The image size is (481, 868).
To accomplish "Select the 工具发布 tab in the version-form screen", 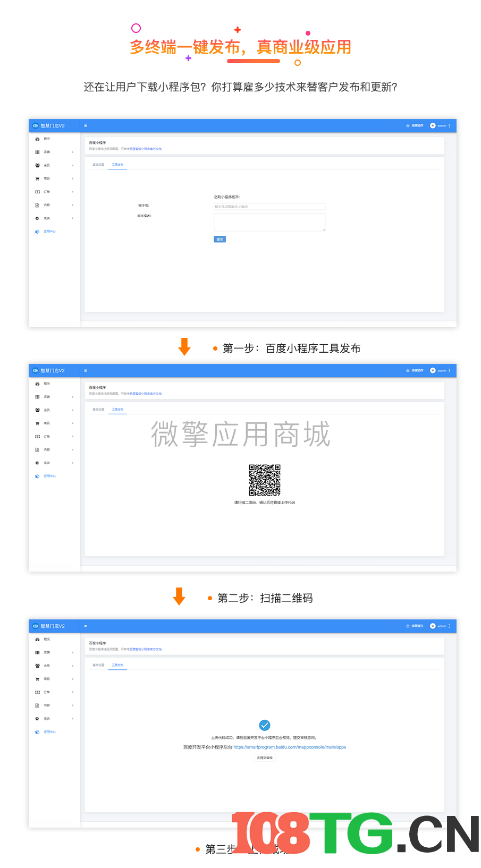I will (117, 165).
